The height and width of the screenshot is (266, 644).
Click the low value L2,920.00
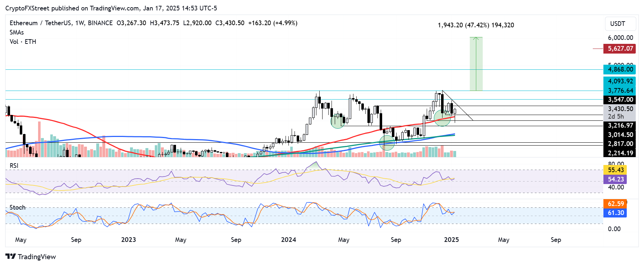[197, 23]
